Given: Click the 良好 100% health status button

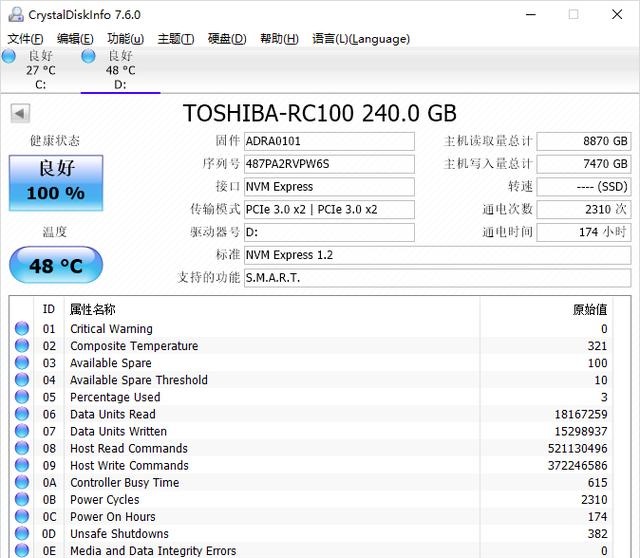Looking at the screenshot, I should click(56, 181).
